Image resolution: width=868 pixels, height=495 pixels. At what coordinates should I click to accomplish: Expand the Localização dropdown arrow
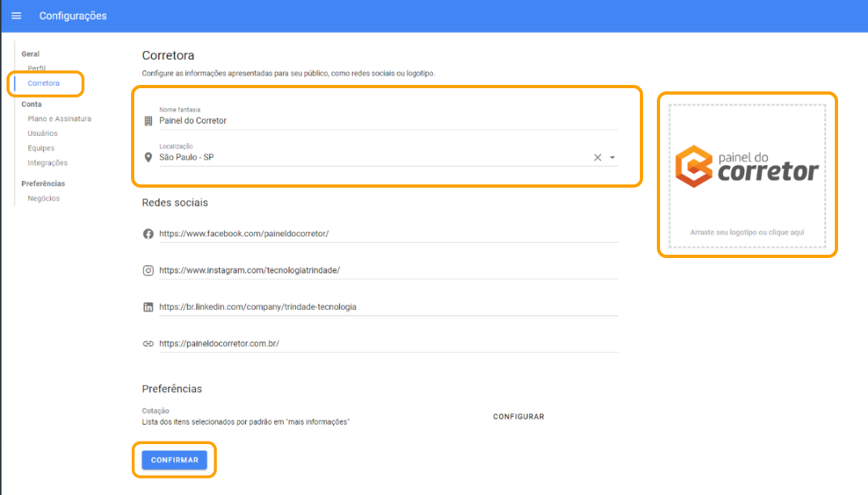[x=612, y=157]
